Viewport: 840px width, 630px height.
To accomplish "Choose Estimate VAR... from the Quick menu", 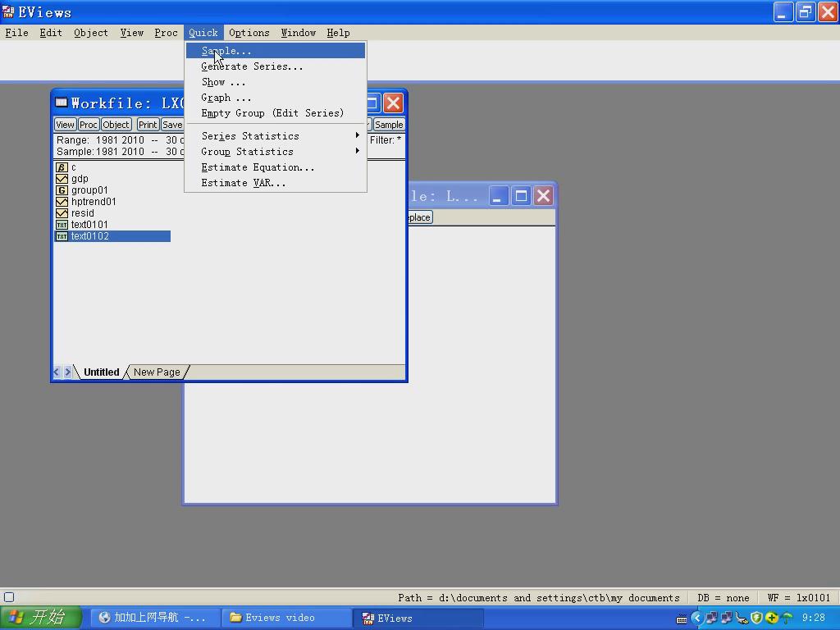I will (276, 183).
